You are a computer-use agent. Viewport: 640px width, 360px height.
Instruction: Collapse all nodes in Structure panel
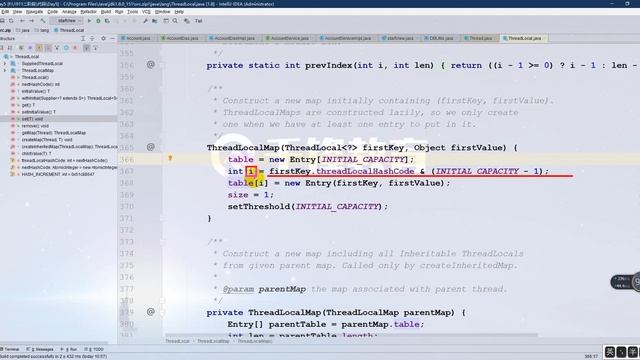click(92, 38)
